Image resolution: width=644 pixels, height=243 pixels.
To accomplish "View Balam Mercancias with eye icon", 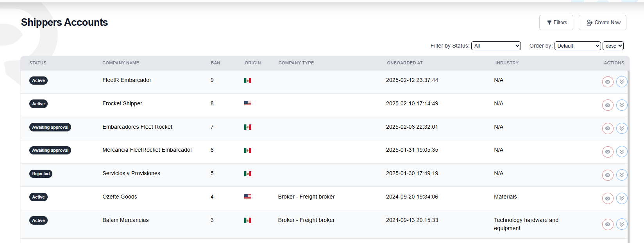I will [608, 224].
